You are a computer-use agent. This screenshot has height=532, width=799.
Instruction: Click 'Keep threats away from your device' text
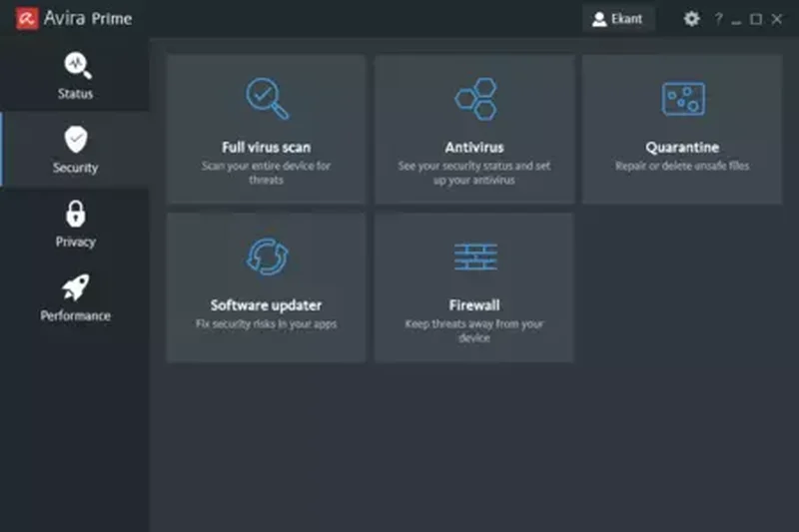click(474, 331)
